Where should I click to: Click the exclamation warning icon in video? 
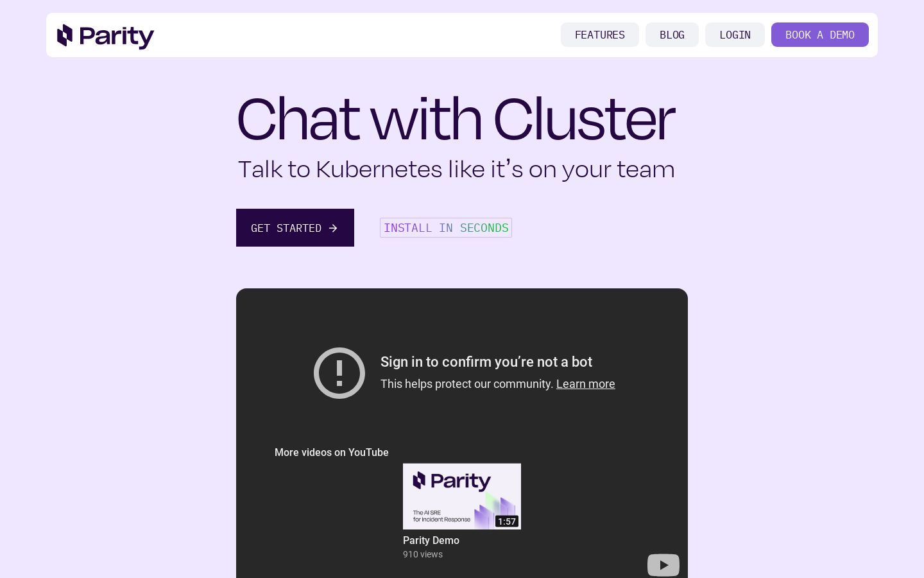(339, 373)
